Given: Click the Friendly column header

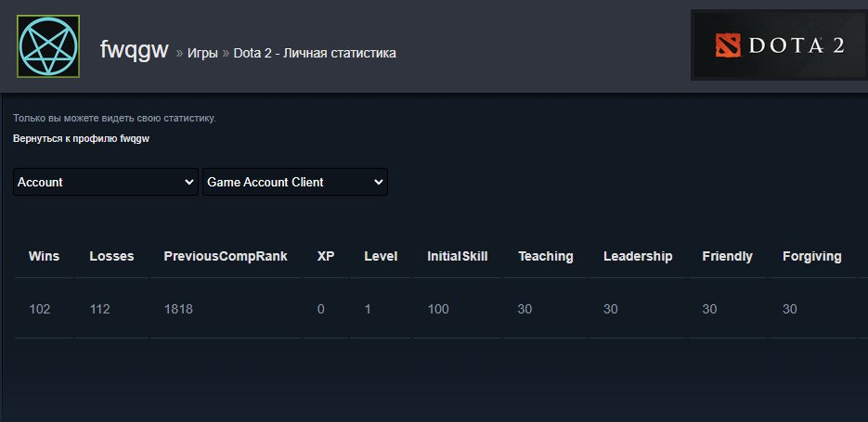Looking at the screenshot, I should pos(727,256).
